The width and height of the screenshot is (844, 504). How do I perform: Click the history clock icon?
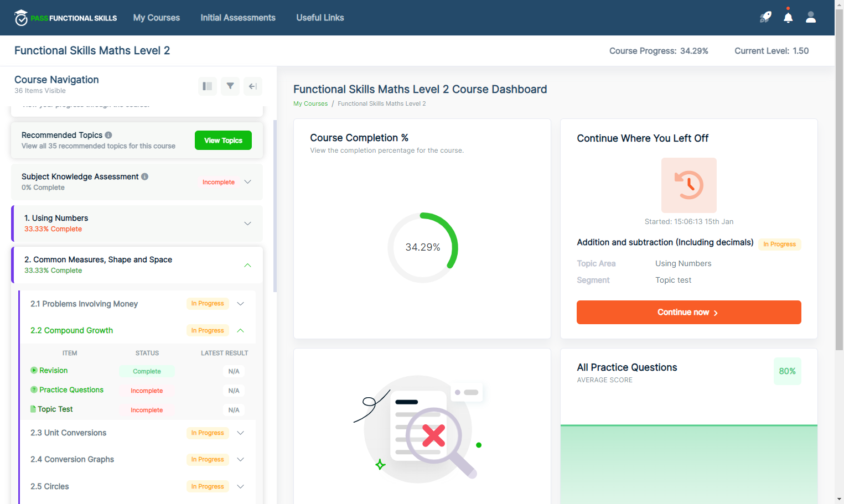689,185
